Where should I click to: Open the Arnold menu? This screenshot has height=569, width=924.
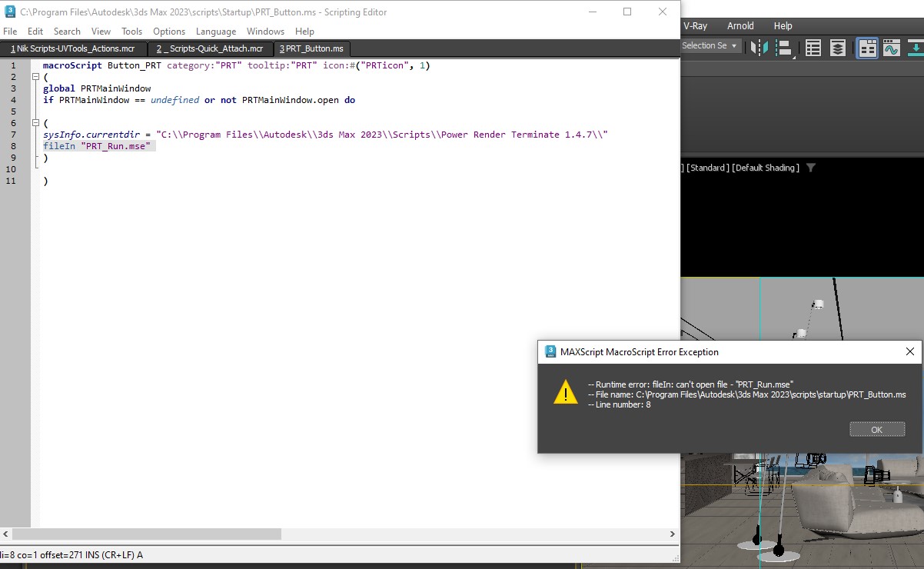[740, 25]
